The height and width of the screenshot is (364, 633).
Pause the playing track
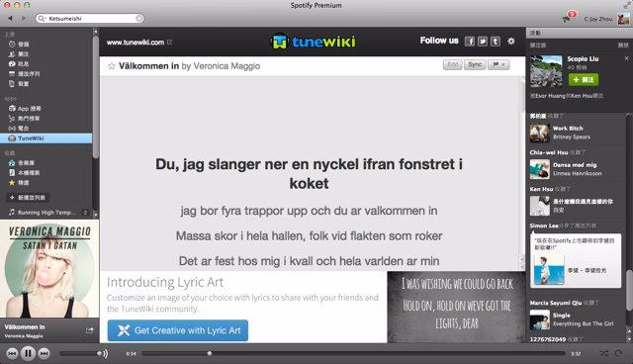point(28,353)
